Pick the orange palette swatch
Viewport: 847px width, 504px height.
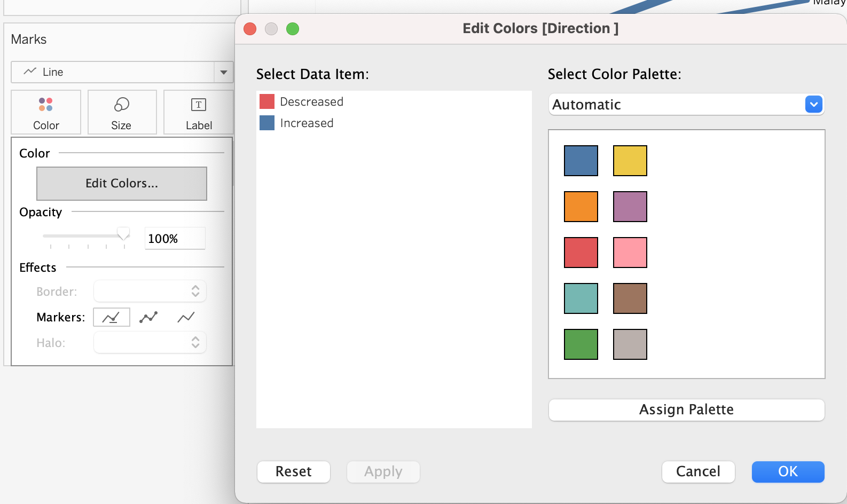click(581, 207)
